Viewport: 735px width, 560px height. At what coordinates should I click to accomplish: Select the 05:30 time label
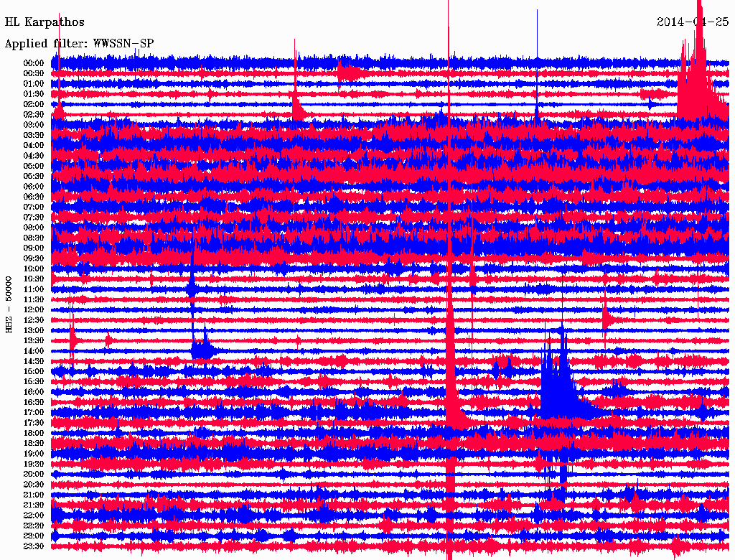click(x=34, y=176)
